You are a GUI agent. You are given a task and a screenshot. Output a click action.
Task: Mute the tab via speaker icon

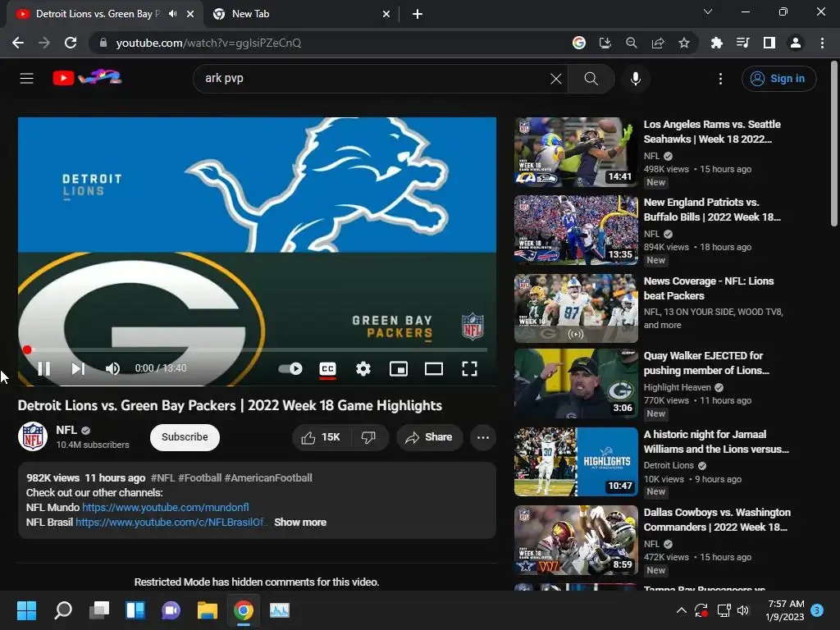coord(172,14)
